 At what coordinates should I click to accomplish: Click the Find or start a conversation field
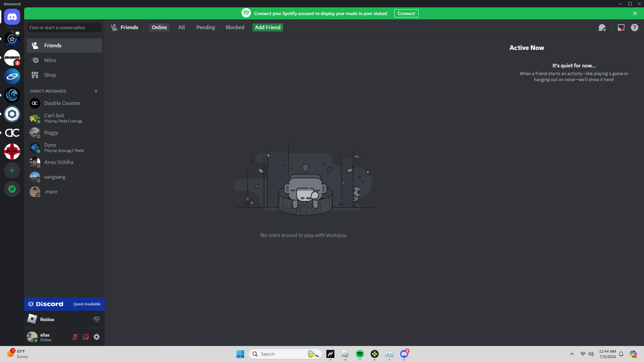click(x=64, y=27)
